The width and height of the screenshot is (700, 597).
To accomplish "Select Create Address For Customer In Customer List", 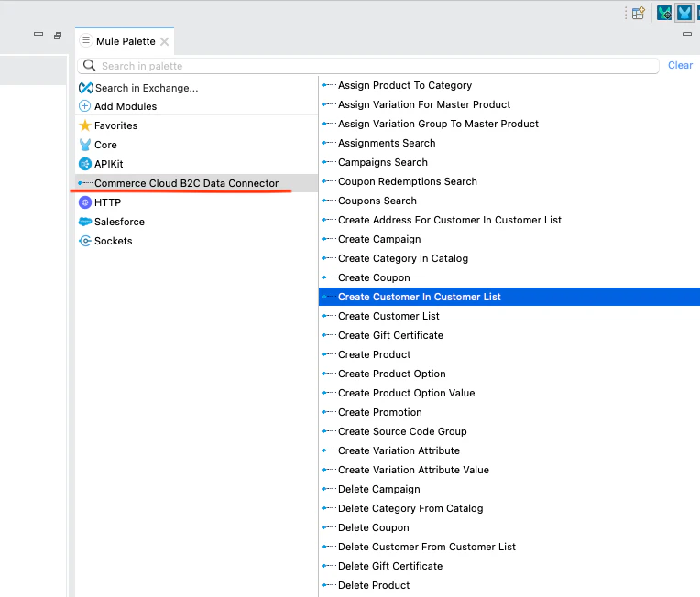I will pyautogui.click(x=450, y=220).
